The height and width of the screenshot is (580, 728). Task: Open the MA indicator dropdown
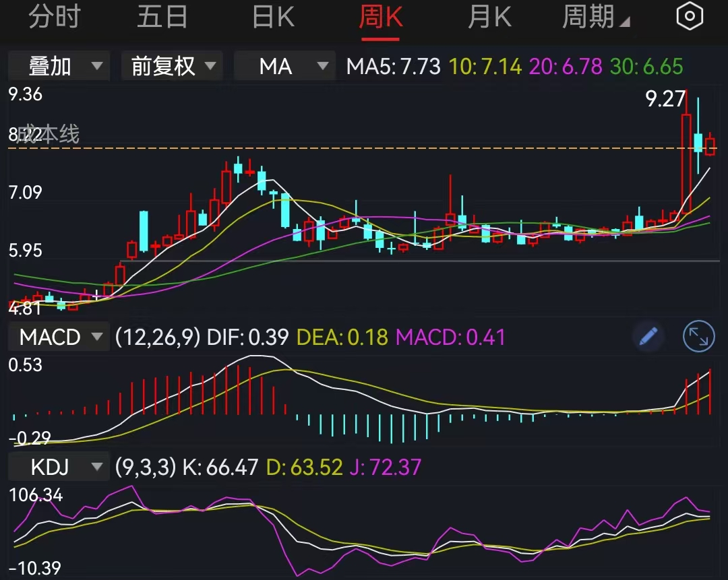pyautogui.click(x=284, y=66)
